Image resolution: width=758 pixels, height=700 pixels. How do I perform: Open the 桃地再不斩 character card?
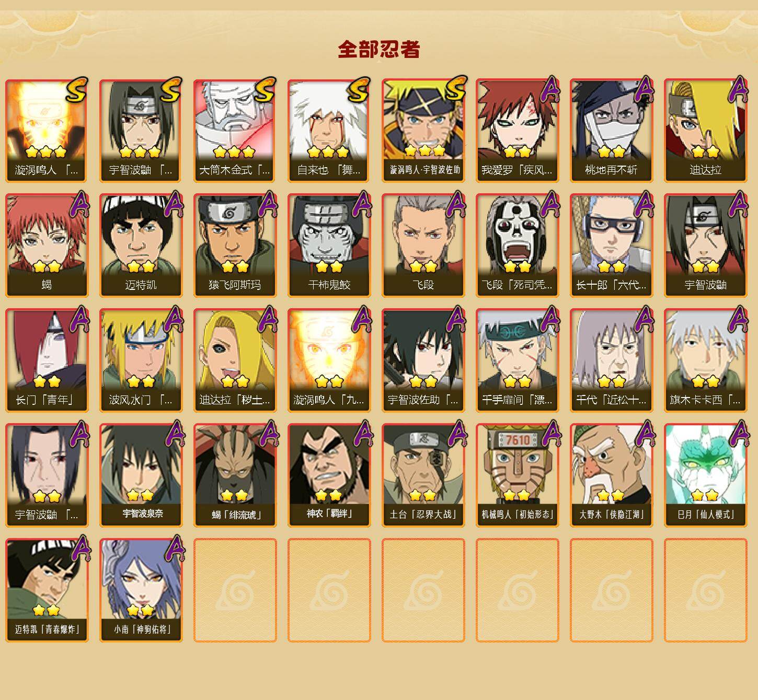click(x=611, y=131)
